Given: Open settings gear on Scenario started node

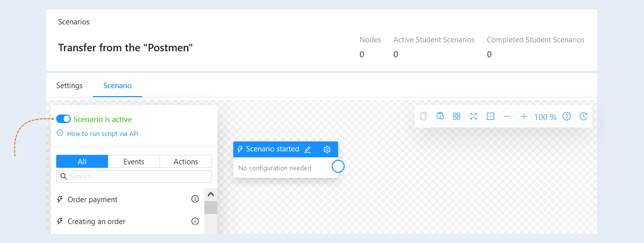Looking at the screenshot, I should 327,149.
